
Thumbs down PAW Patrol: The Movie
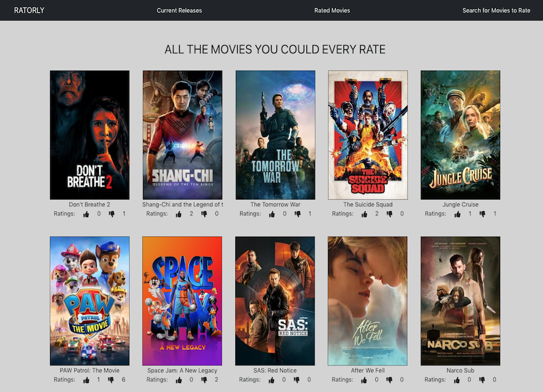click(111, 380)
